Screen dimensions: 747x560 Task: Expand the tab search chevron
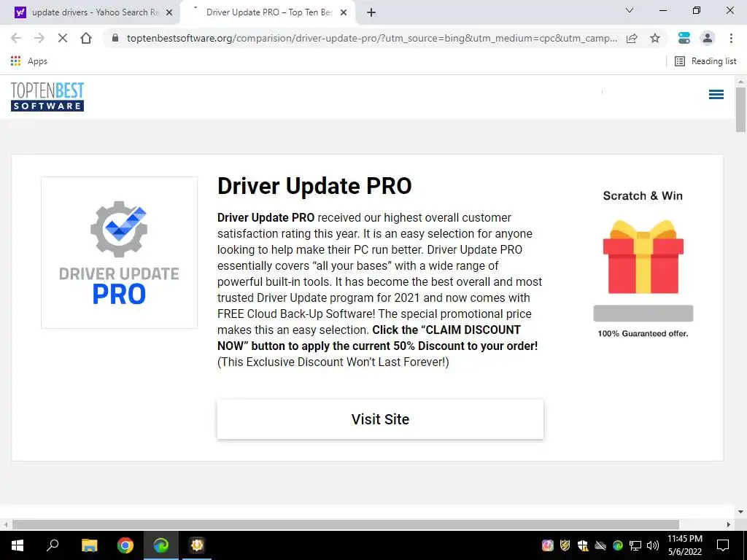coord(630,10)
